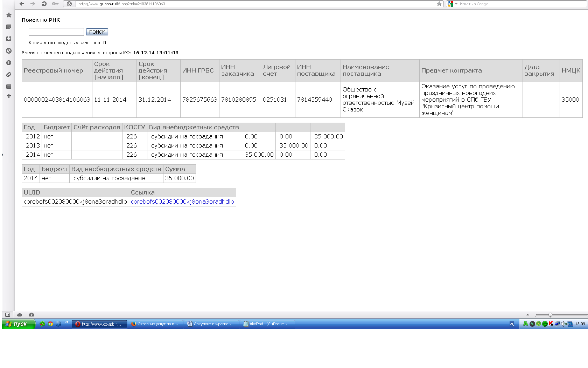Expand hidden quick launch items chevron
The image size is (588, 368).
point(67,322)
